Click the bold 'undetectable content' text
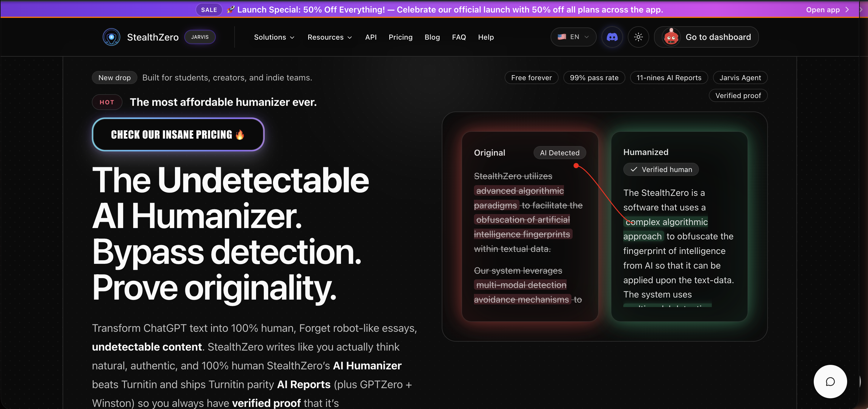The image size is (868, 409). (x=147, y=347)
